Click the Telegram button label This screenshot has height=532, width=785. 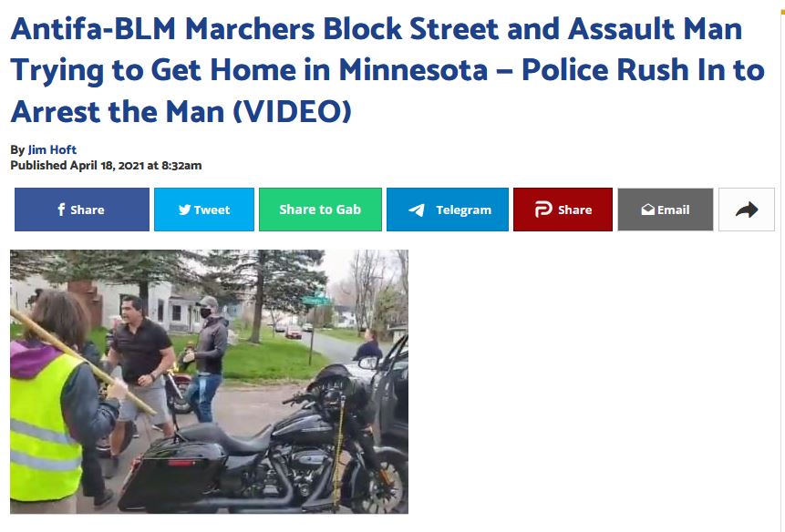[463, 210]
